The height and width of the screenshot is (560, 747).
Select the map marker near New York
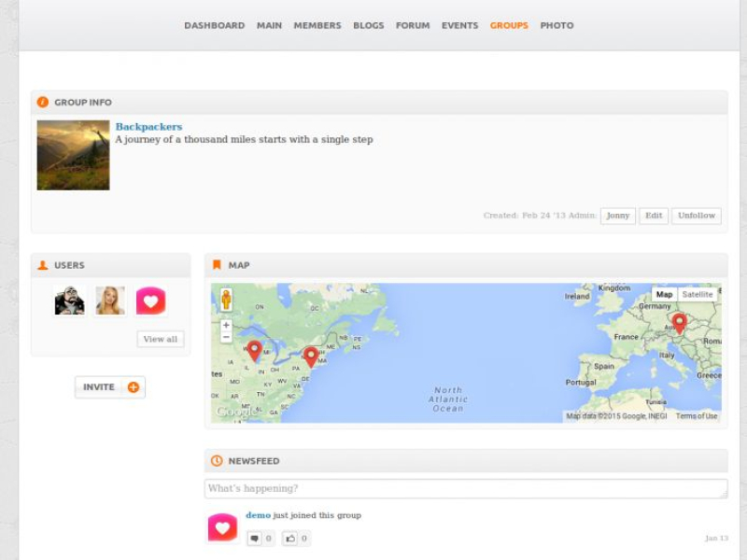[311, 357]
